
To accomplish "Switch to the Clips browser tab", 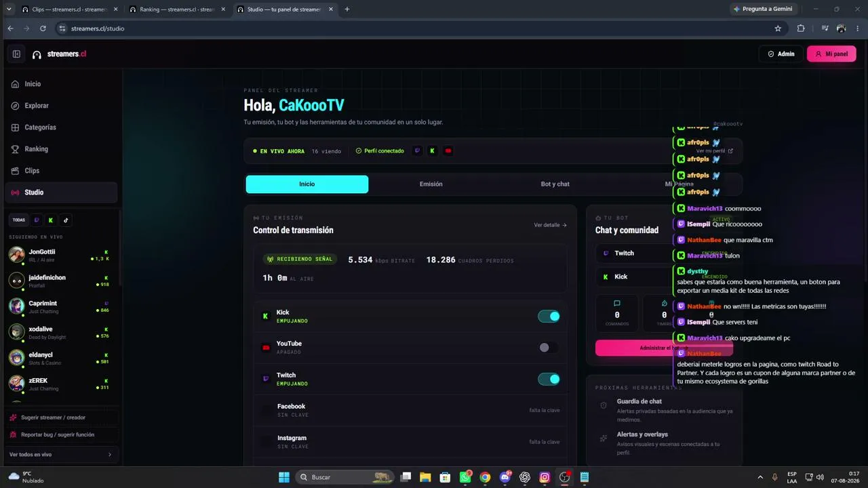I will point(70,9).
